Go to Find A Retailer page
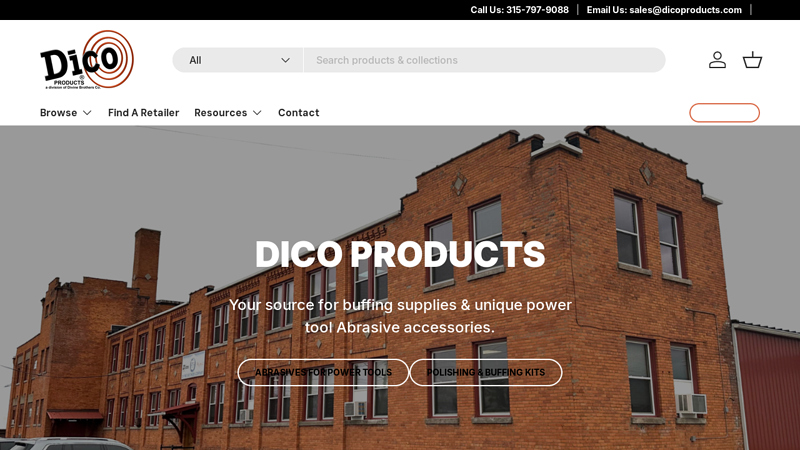The image size is (800, 450). point(143,113)
